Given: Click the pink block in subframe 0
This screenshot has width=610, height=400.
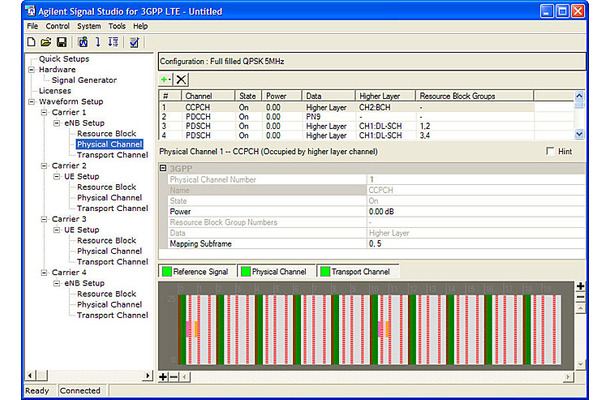Looking at the screenshot, I should point(188,329).
